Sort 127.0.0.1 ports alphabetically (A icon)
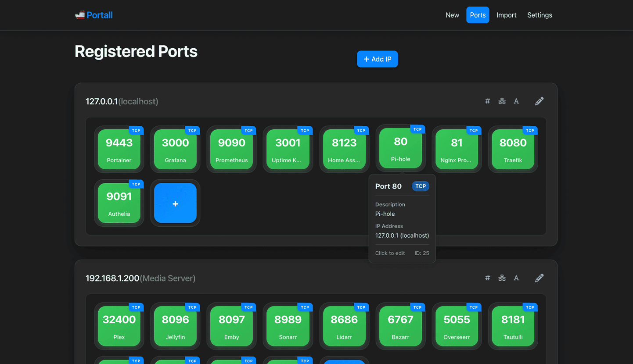The width and height of the screenshot is (633, 364). 516,101
